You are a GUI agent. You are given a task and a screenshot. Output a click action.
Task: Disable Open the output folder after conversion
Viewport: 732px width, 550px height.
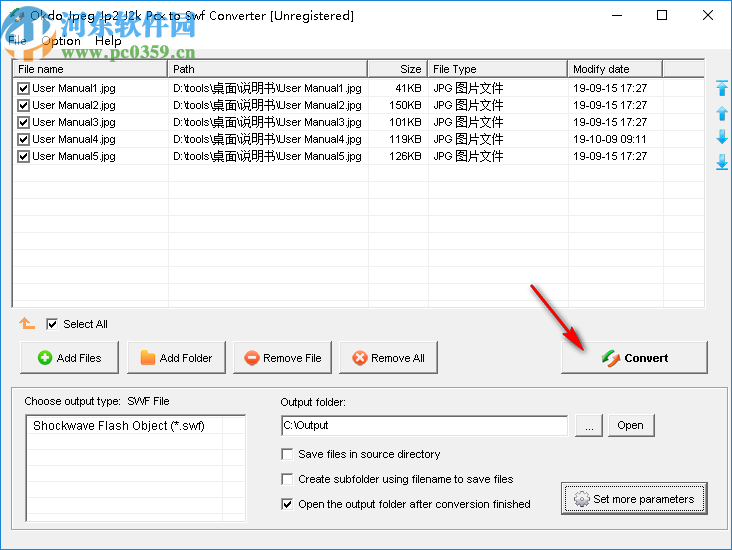[x=287, y=504]
